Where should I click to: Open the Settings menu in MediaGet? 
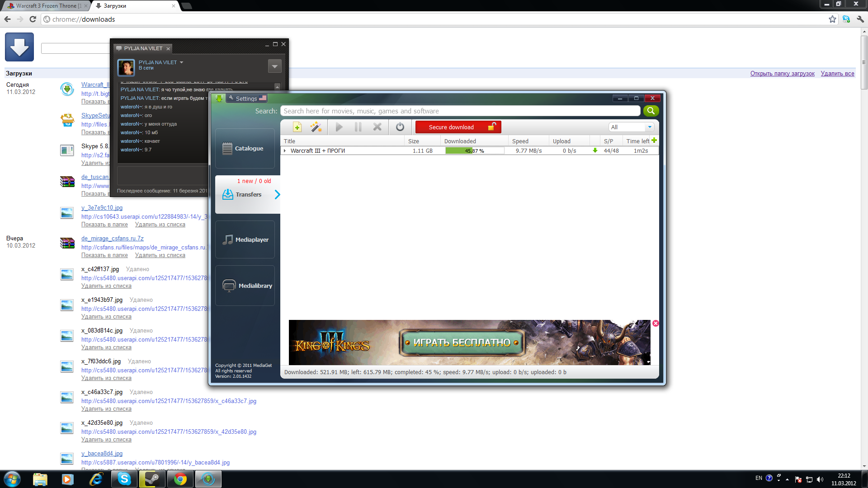pyautogui.click(x=246, y=99)
